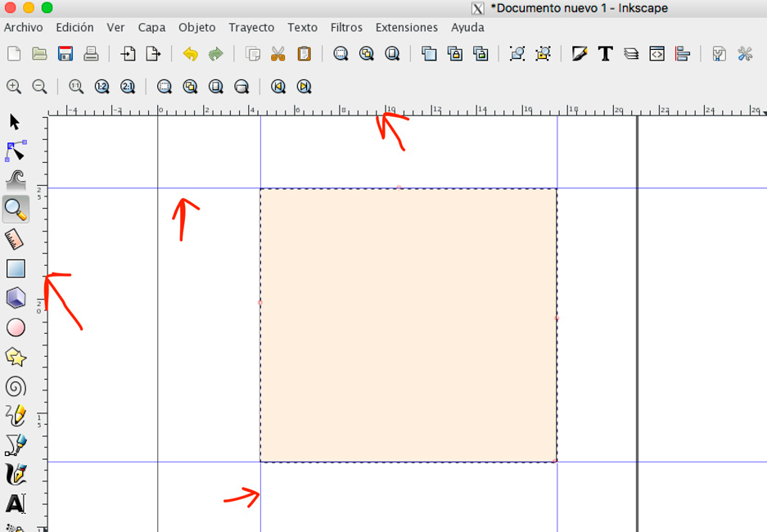Screen dimensions: 767x532
Task: Duplicate the selection using the toolbar
Action: coord(429,54)
